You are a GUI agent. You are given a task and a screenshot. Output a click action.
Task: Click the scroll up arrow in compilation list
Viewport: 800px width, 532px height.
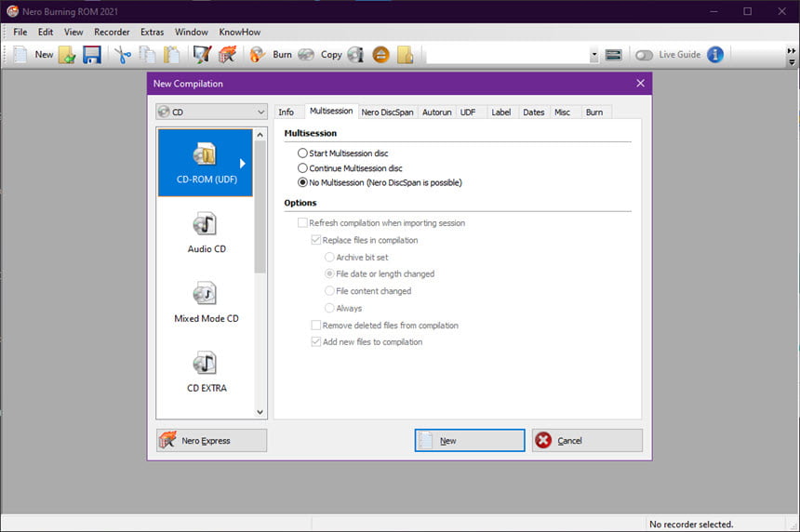tap(260, 135)
